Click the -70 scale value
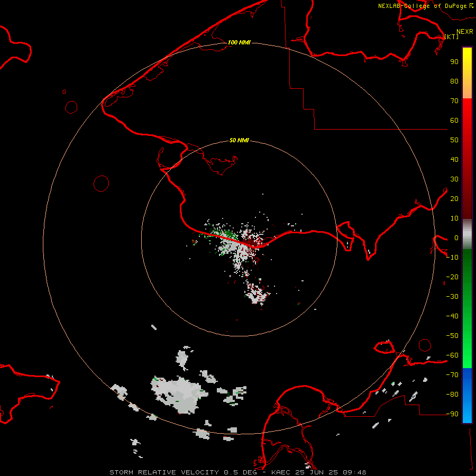The image size is (476, 476). (x=452, y=375)
